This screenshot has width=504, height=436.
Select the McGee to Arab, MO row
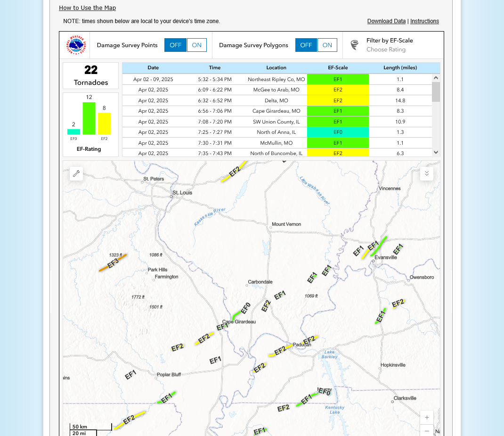click(x=277, y=90)
